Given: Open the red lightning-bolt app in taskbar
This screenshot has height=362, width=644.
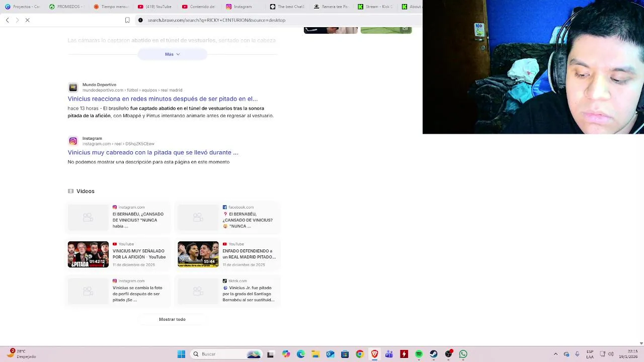Looking at the screenshot, I should click(404, 354).
